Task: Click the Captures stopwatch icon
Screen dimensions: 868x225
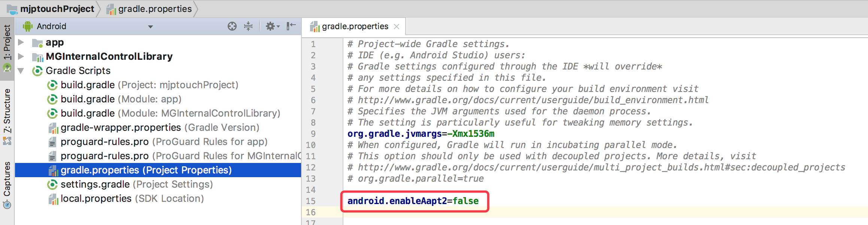Action: tap(7, 204)
